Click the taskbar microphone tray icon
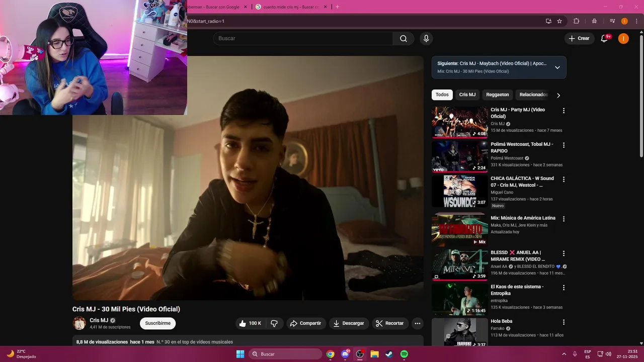The image size is (644, 362). tap(575, 354)
